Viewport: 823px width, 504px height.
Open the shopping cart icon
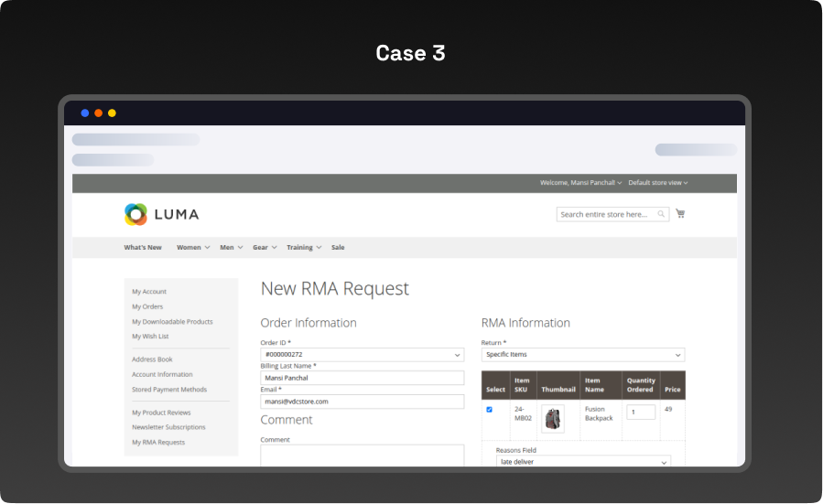point(680,214)
